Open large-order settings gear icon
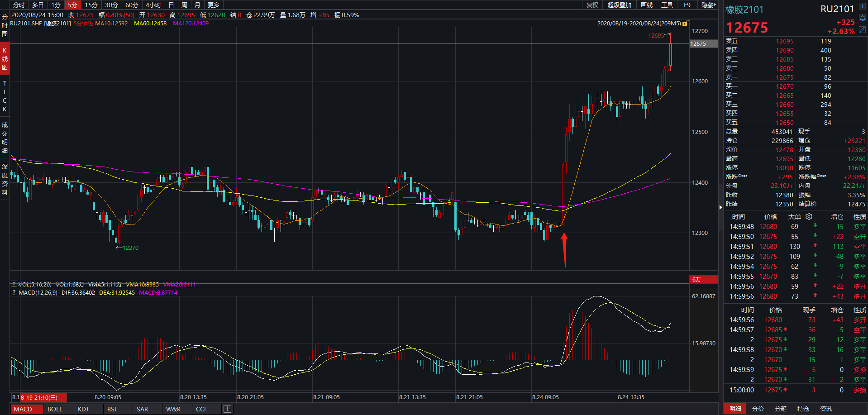 point(809,217)
